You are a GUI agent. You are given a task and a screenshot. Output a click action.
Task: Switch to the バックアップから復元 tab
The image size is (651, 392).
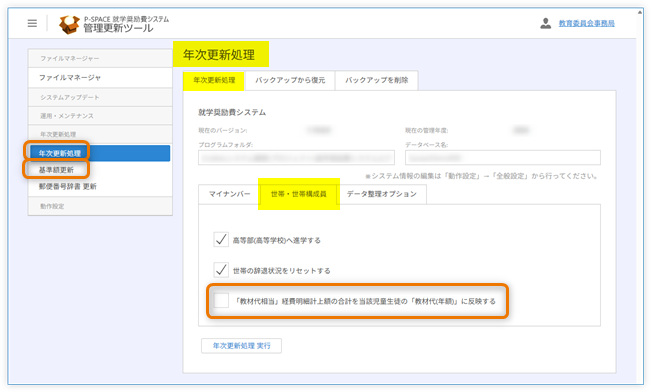click(x=290, y=80)
